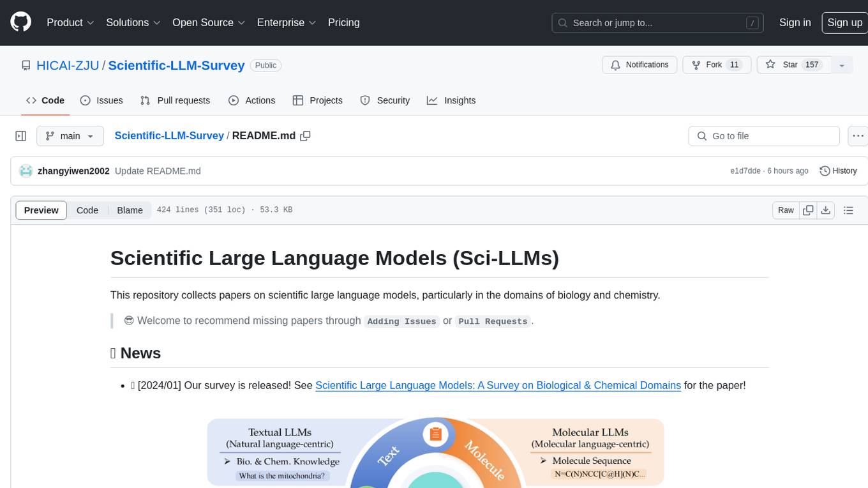Open the Update README.md commit message
Screen dimensions: 868x488
[x=158, y=171]
